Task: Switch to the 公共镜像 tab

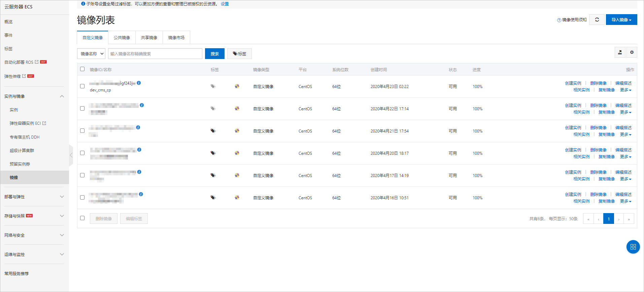Action: tap(122, 37)
